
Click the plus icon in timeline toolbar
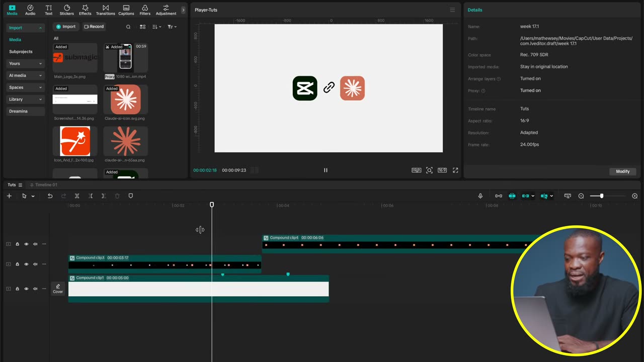coord(9,196)
